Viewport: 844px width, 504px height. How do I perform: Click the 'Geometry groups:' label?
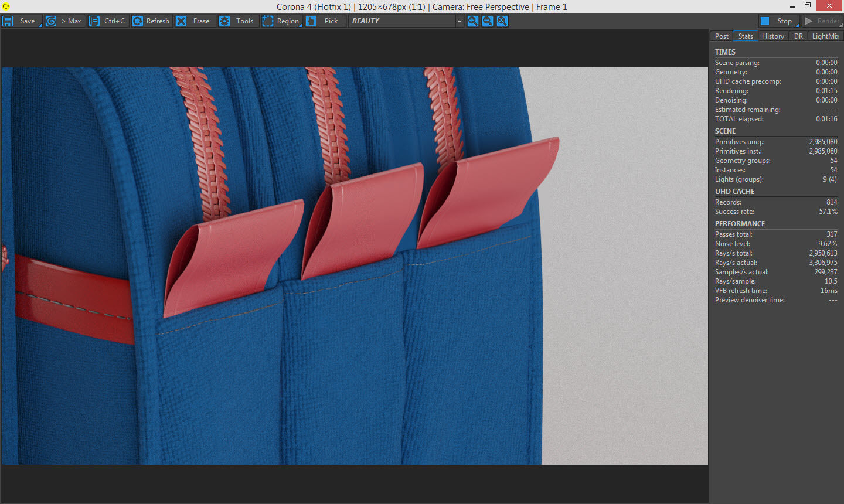pyautogui.click(x=743, y=161)
